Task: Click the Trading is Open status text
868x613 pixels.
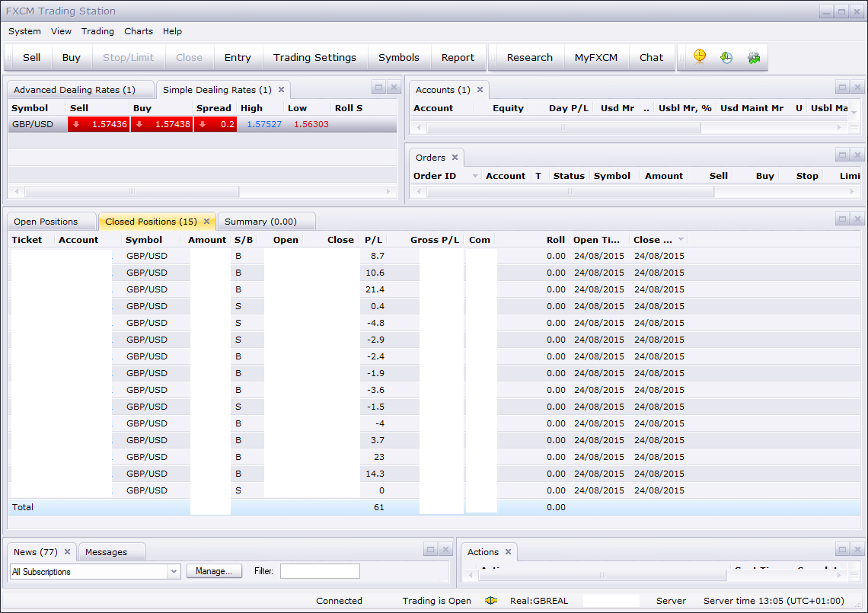Action: coord(437,601)
